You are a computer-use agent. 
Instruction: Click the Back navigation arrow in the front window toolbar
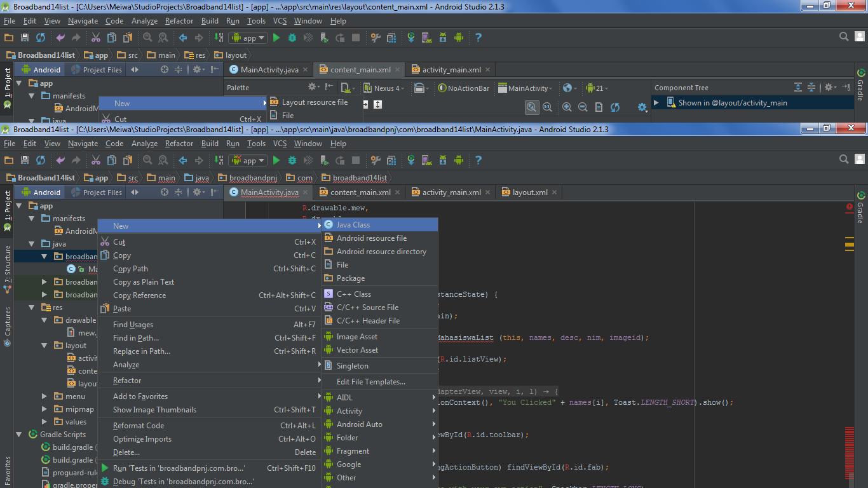click(183, 161)
